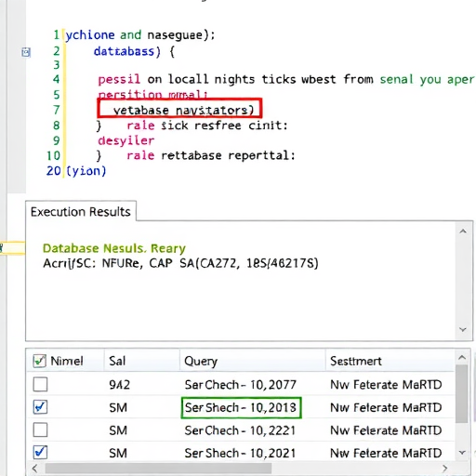Image resolution: width=476 pixels, height=476 pixels.
Task: Click the Query column header
Action: (201, 362)
